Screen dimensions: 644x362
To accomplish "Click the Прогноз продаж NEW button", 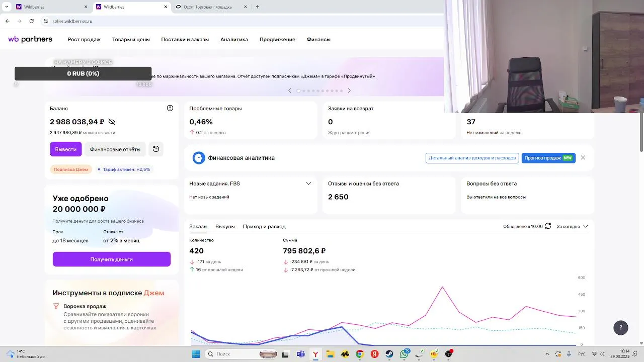I will pos(548,158).
